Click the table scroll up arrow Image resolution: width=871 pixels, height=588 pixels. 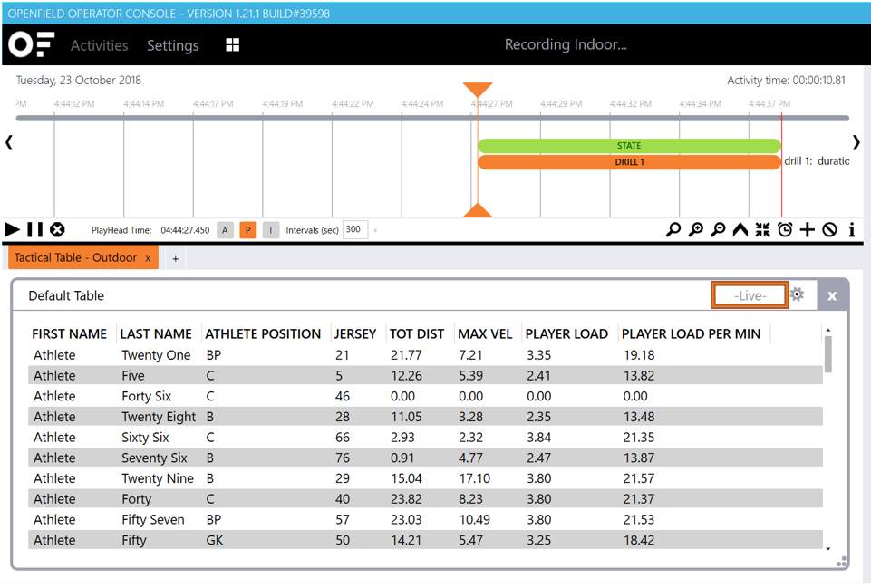pyautogui.click(x=828, y=331)
